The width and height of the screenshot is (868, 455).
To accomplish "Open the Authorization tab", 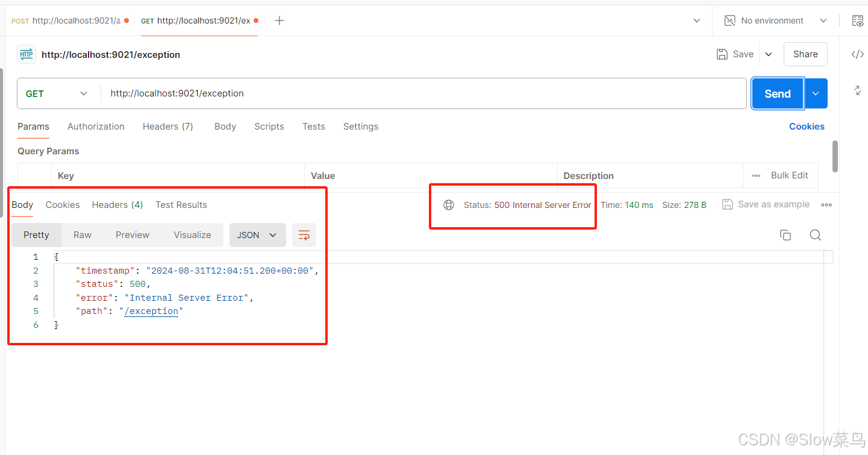I will pyautogui.click(x=96, y=127).
